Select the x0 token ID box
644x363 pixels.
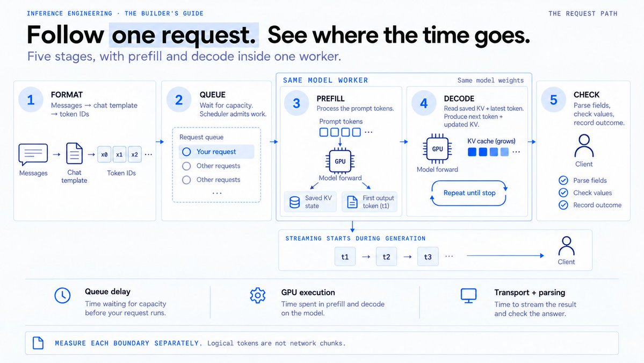[x=104, y=154]
